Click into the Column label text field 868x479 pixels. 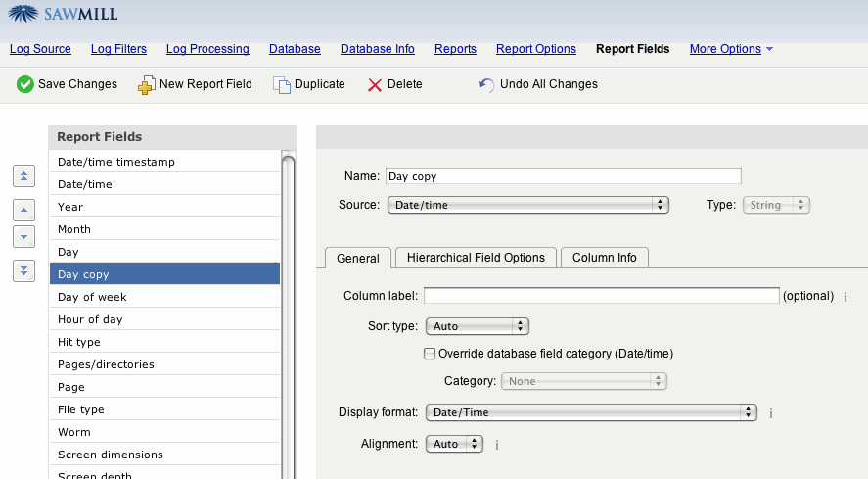[601, 296]
